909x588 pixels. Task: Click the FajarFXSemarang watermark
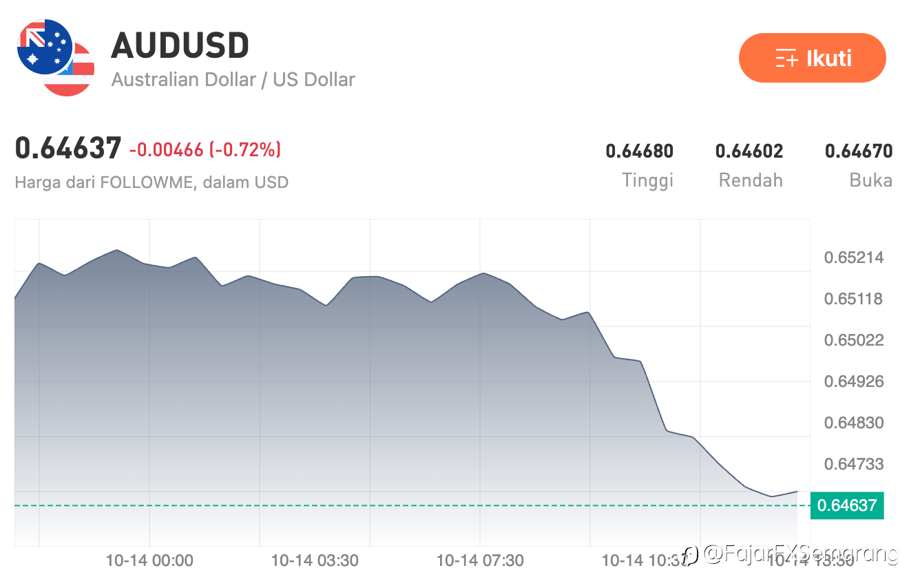click(x=799, y=553)
